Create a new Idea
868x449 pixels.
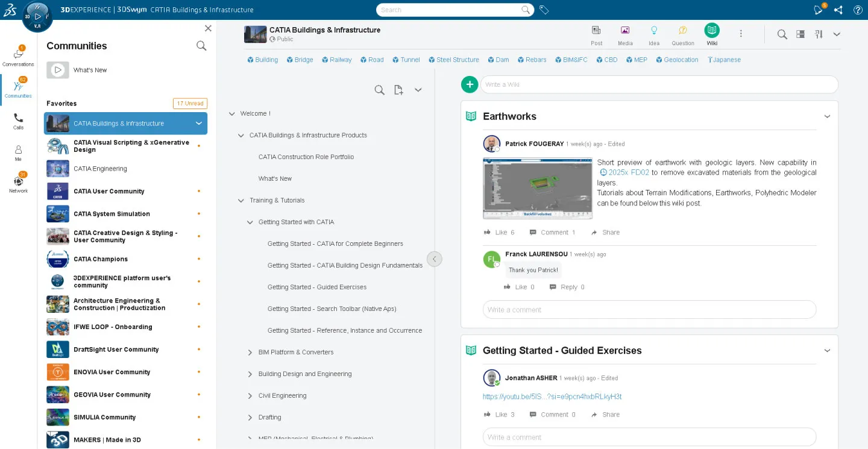tap(654, 35)
